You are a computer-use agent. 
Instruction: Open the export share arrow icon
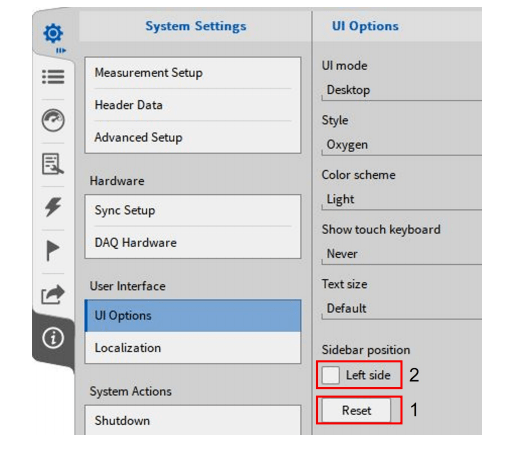tap(53, 294)
